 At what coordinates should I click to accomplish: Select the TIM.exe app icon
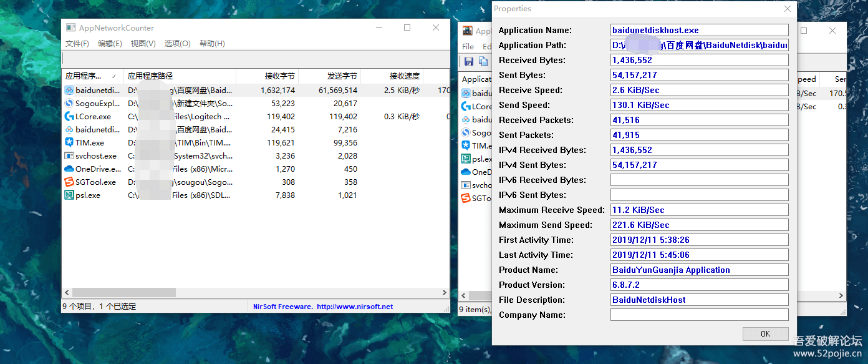[x=69, y=142]
